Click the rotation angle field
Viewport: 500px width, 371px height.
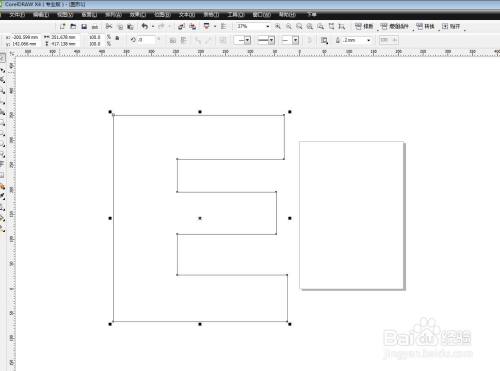146,40
